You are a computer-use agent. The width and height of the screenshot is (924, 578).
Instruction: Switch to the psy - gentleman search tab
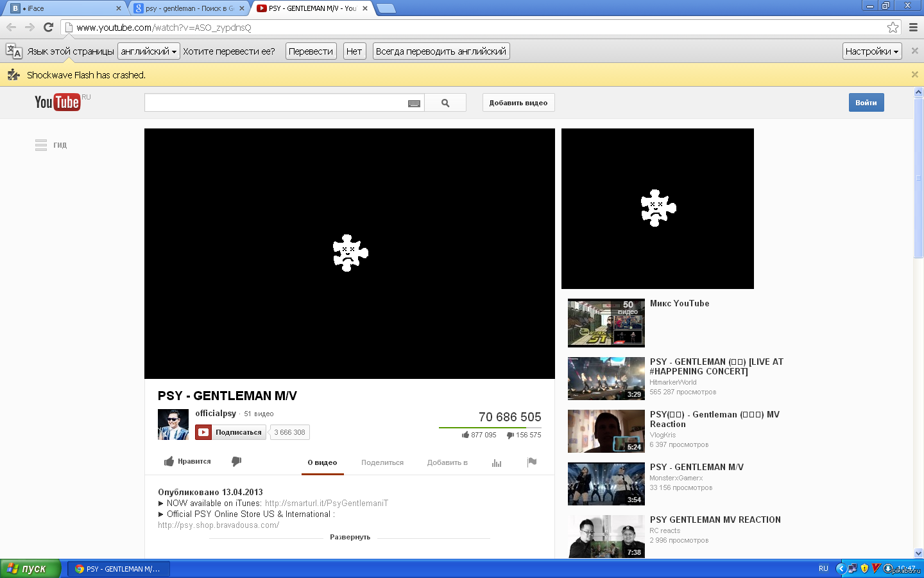click(189, 8)
